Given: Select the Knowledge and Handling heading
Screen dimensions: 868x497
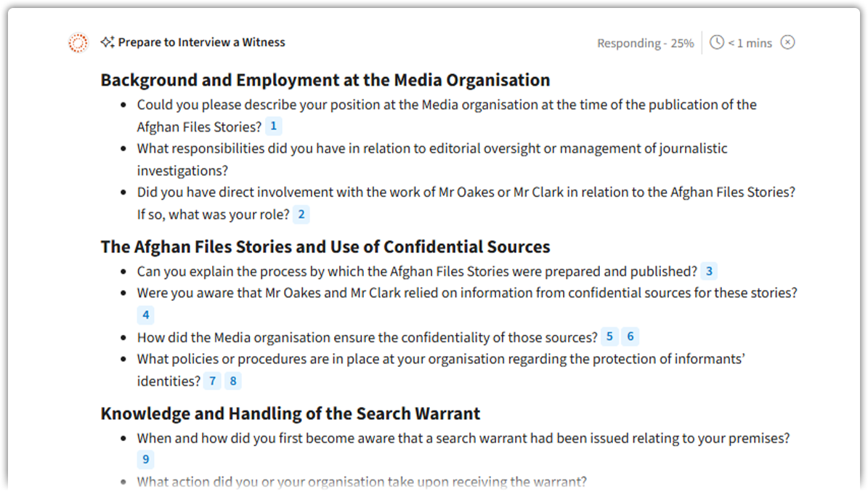Looking at the screenshot, I should (290, 413).
